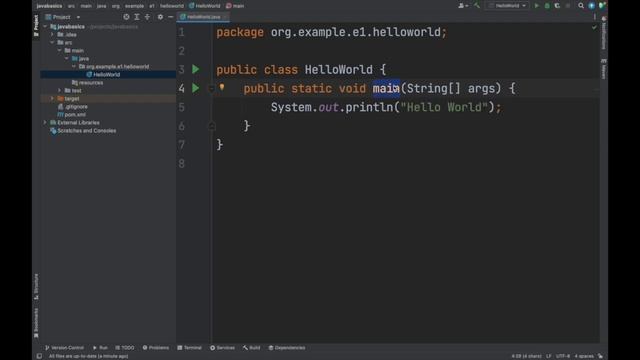Run the HelloWorld class from gutter line 3
Image resolution: width=640 pixels, height=360 pixels.
point(196,69)
